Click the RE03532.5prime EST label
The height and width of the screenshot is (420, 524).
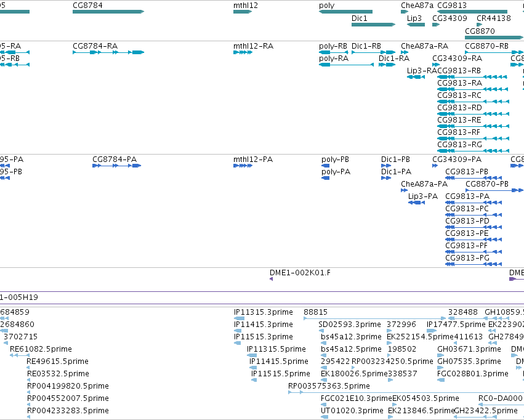coord(58,374)
